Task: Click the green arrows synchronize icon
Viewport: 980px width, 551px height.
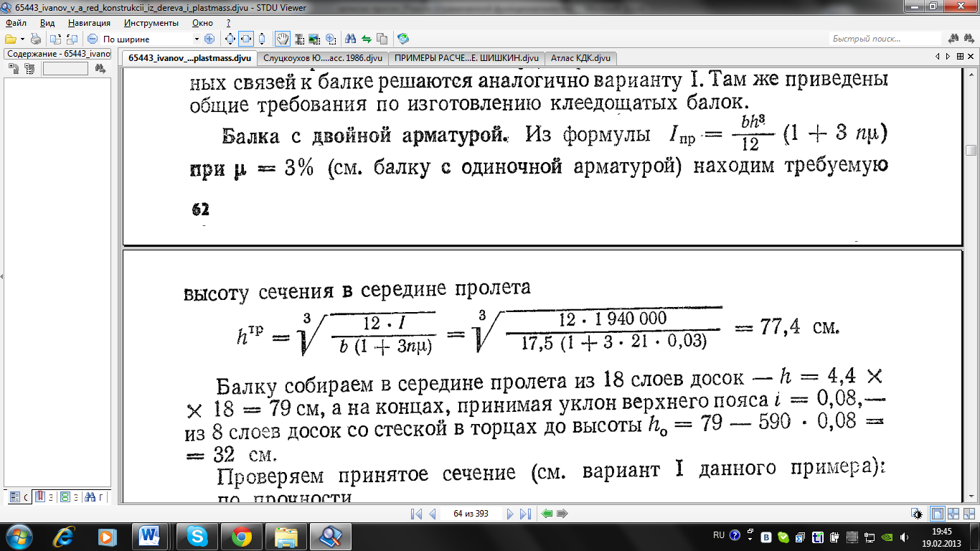Action: (x=366, y=39)
